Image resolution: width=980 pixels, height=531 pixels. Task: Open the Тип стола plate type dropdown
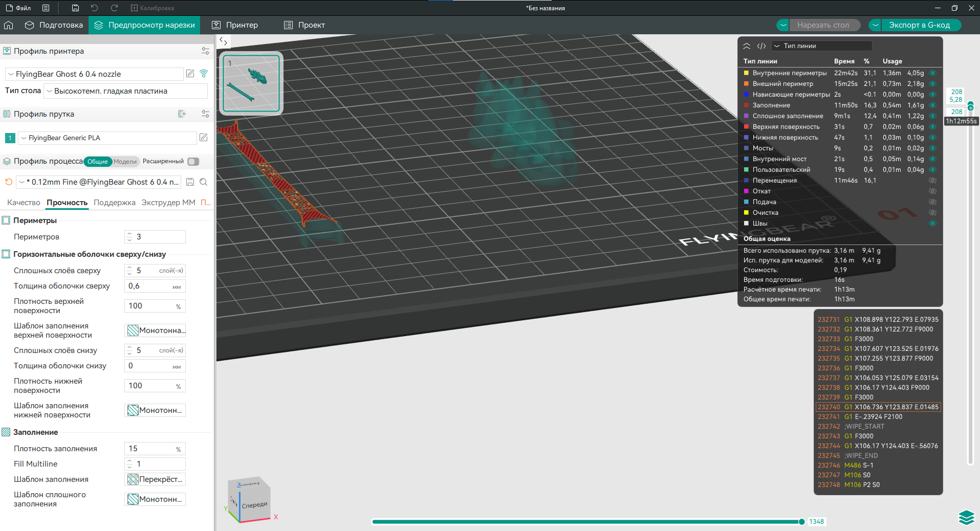tap(126, 91)
